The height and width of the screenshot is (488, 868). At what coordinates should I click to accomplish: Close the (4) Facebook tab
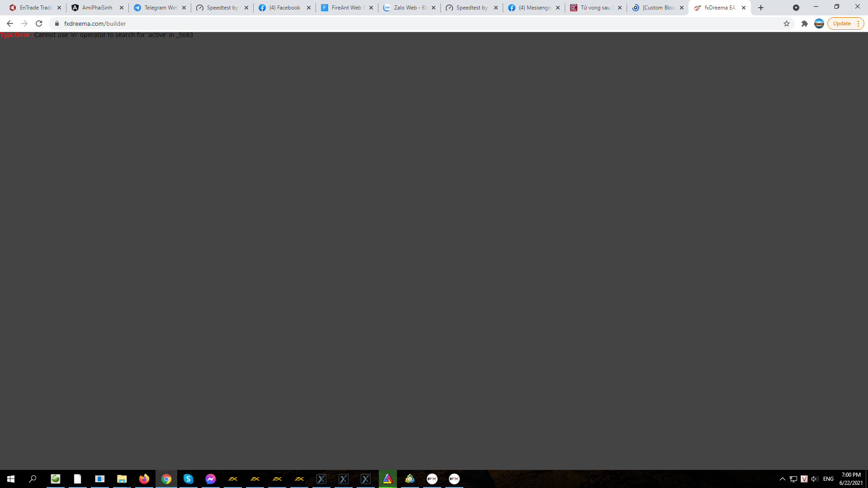click(309, 8)
